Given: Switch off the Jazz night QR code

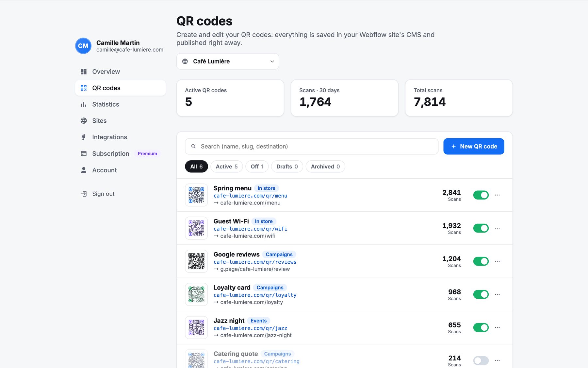Looking at the screenshot, I should point(481,327).
